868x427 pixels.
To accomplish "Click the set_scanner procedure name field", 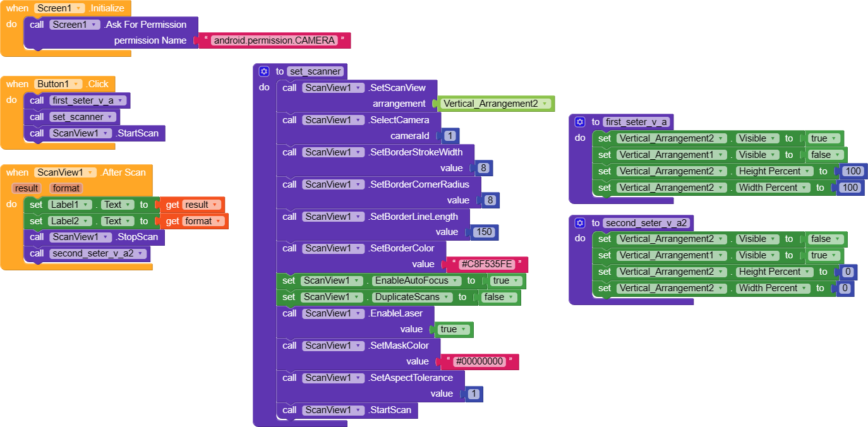I will click(316, 71).
